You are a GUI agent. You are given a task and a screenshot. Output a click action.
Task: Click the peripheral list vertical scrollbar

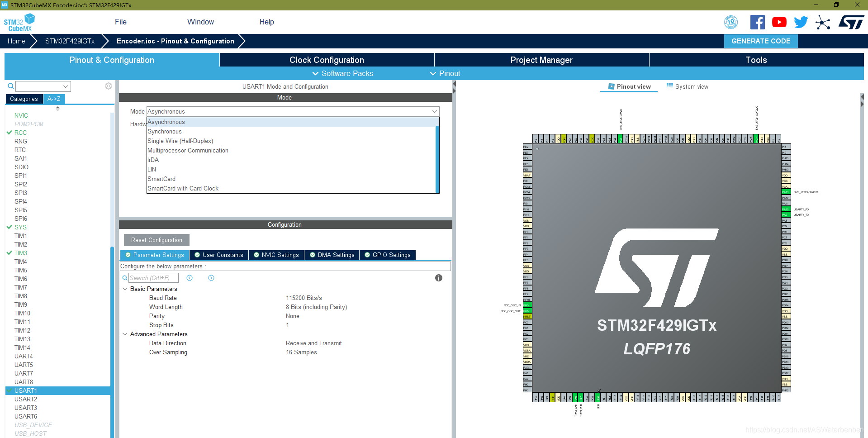pyautogui.click(x=112, y=342)
